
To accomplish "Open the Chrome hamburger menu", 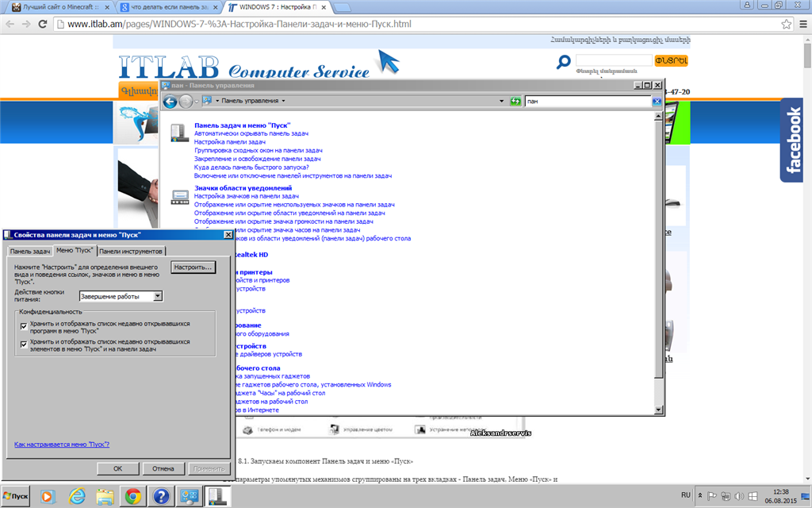I will click(x=803, y=24).
